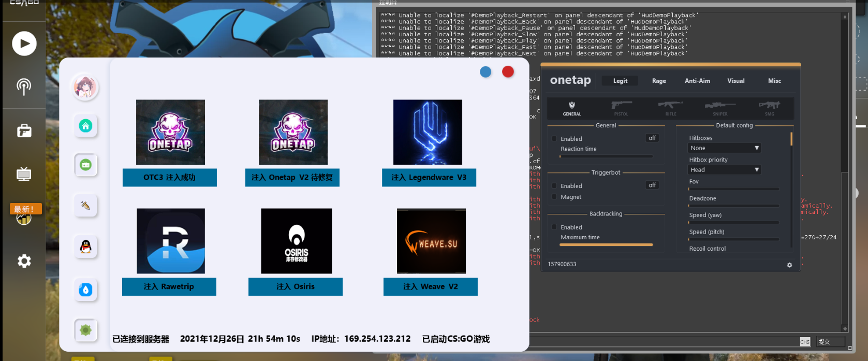The image size is (868, 361).
Task: Click the onetap settings gear at bottom right
Action: tap(789, 265)
